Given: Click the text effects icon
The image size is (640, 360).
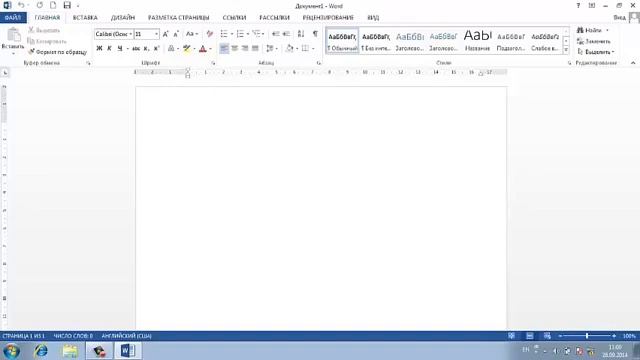Looking at the screenshot, I should pos(171,48).
